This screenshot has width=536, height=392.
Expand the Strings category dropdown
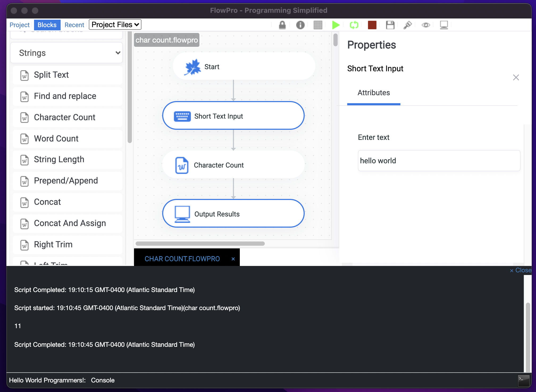(x=66, y=53)
